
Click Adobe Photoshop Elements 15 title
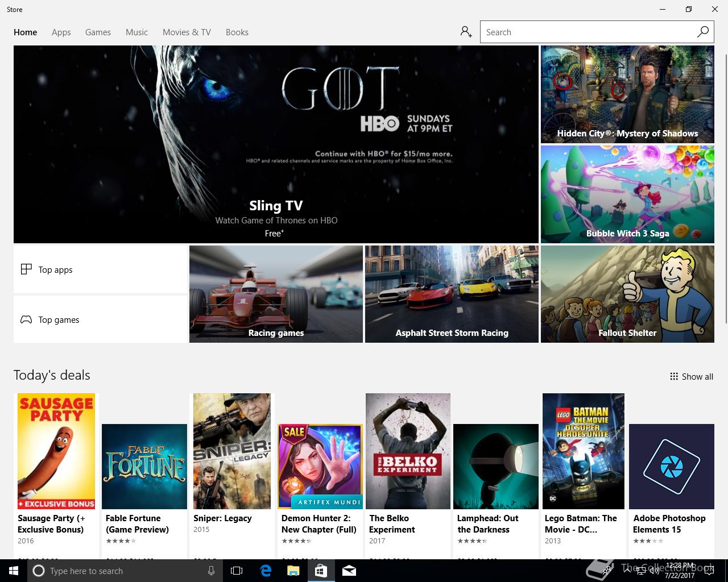(x=669, y=523)
